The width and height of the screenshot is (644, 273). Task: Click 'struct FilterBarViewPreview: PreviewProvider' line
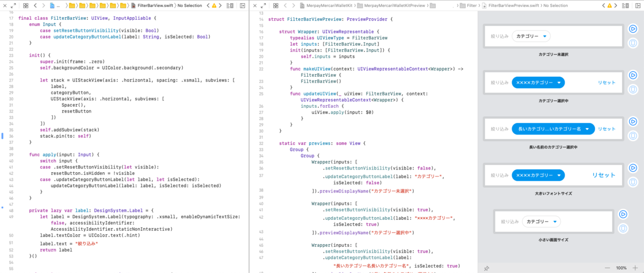pyautogui.click(x=331, y=19)
